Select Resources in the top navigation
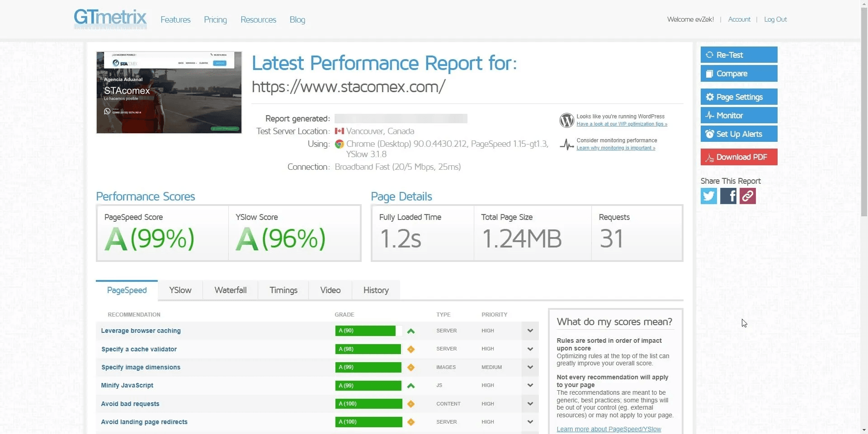Image resolution: width=868 pixels, height=434 pixels. click(258, 19)
